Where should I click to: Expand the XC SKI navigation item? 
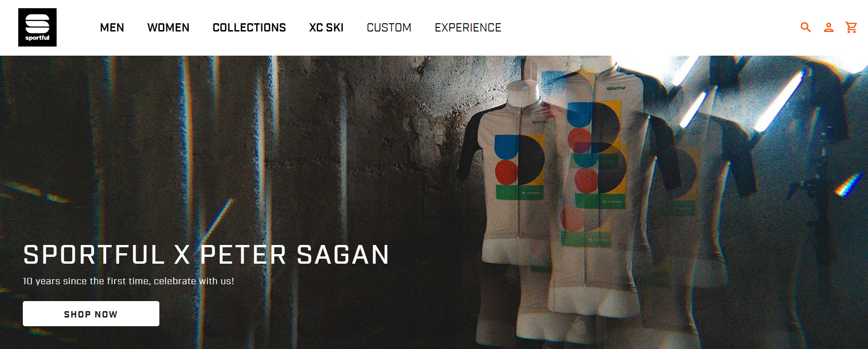(326, 28)
